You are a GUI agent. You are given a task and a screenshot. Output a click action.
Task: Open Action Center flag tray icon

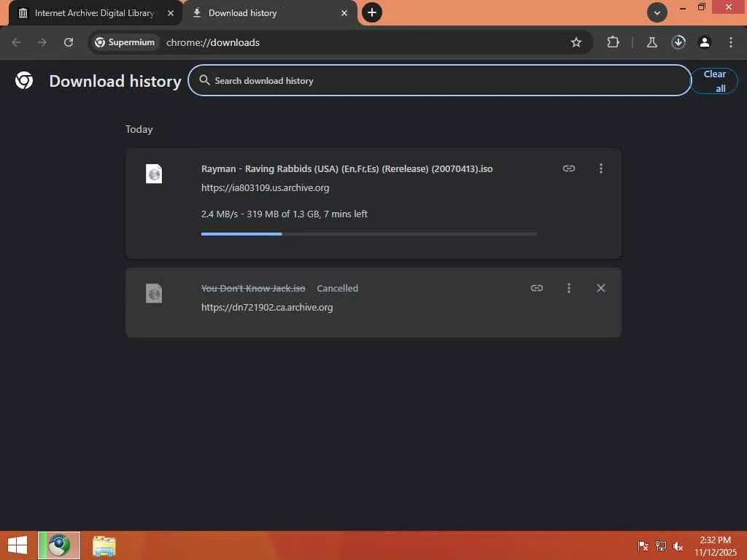[x=643, y=545]
